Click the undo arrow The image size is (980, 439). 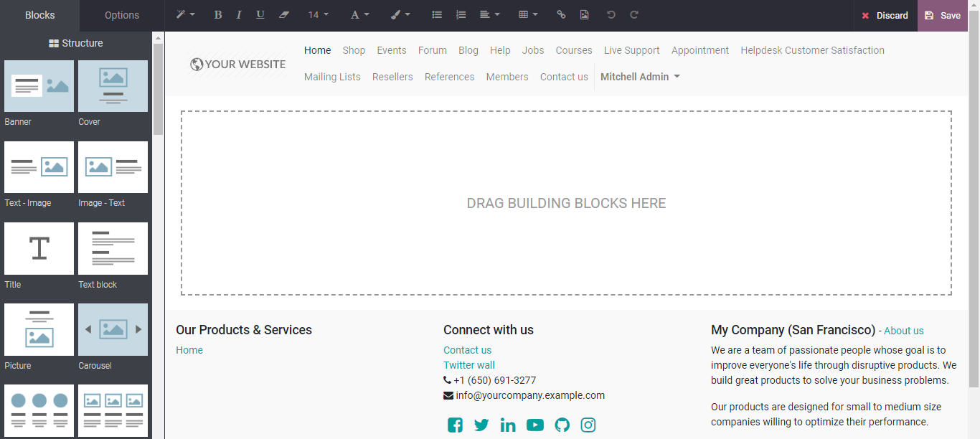(x=611, y=15)
